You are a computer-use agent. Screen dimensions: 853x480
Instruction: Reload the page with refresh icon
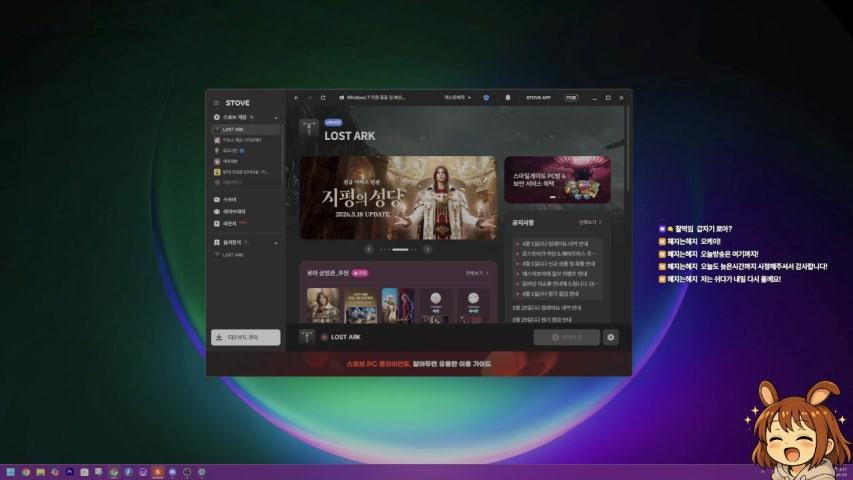point(322,98)
